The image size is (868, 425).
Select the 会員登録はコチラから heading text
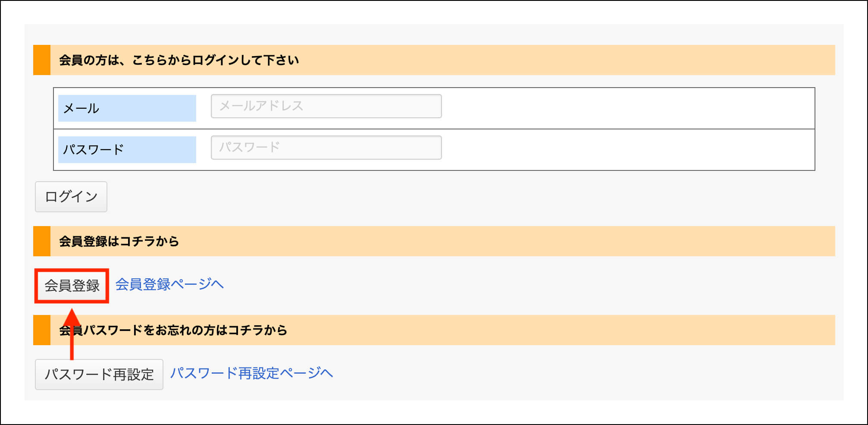click(119, 241)
